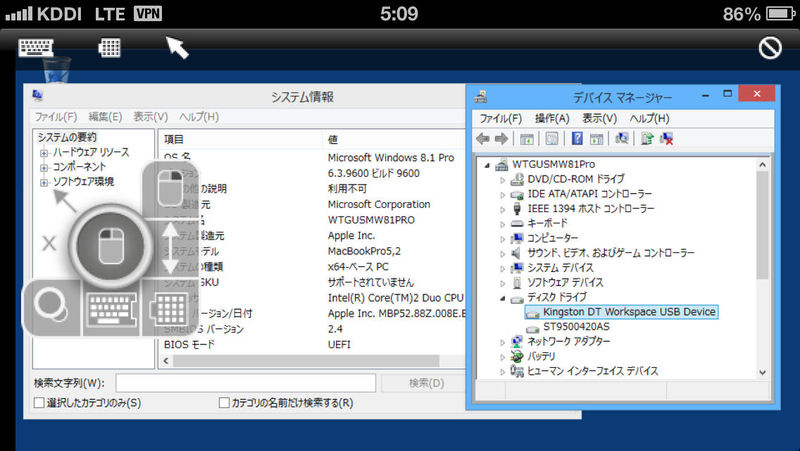The width and height of the screenshot is (800, 451).
Task: Expand コンポーネント node
Action: point(44,167)
